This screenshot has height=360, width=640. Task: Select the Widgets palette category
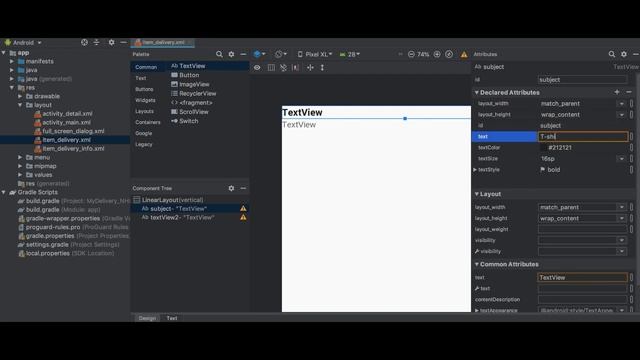(145, 100)
